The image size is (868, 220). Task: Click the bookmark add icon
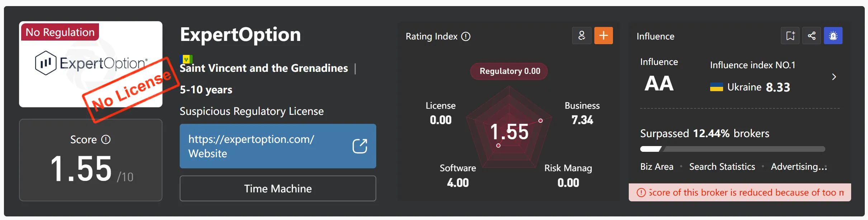click(x=790, y=36)
